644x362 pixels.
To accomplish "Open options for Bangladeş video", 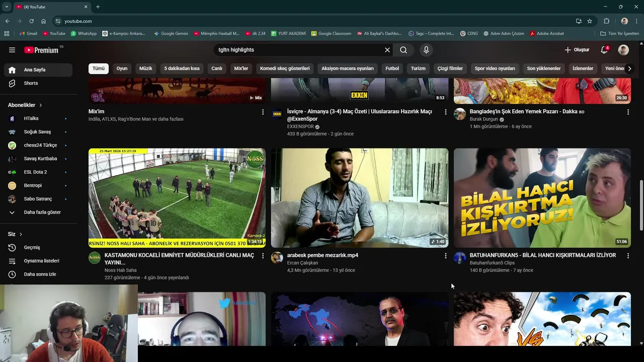I will [628, 112].
